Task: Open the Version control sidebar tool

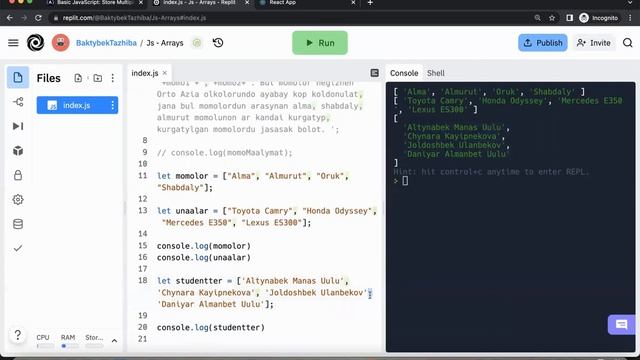Action: 18,102
